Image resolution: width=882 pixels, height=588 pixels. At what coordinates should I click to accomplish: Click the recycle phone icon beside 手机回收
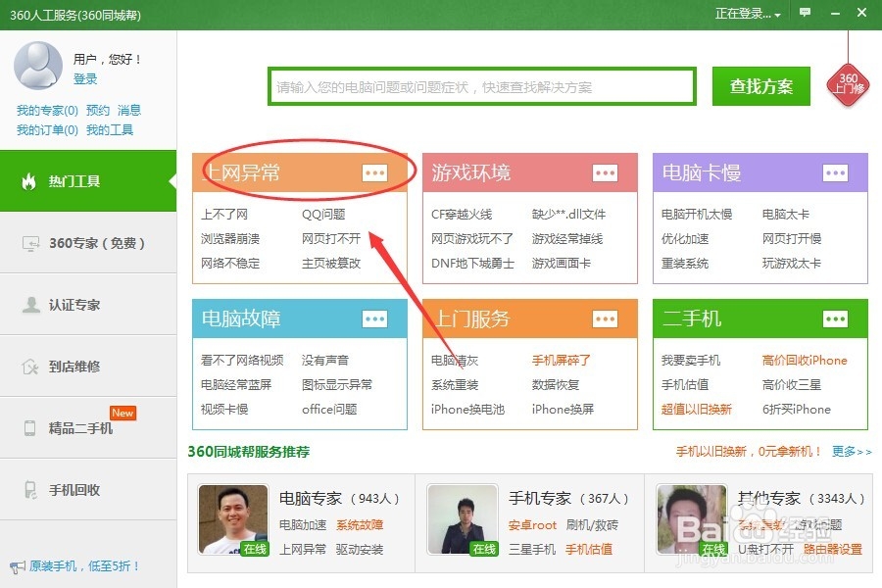tap(30, 490)
